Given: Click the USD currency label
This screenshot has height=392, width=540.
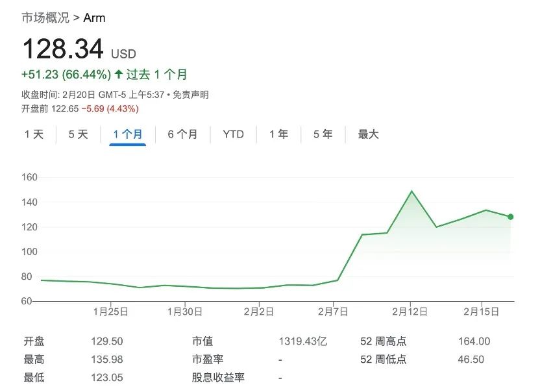Looking at the screenshot, I should [x=123, y=54].
